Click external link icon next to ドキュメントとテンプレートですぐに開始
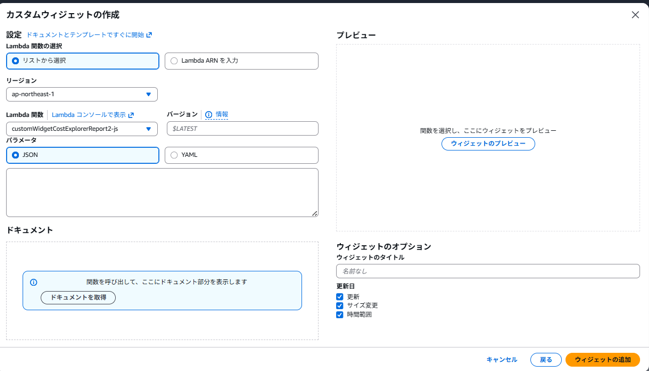The height and width of the screenshot is (371, 649). click(149, 35)
